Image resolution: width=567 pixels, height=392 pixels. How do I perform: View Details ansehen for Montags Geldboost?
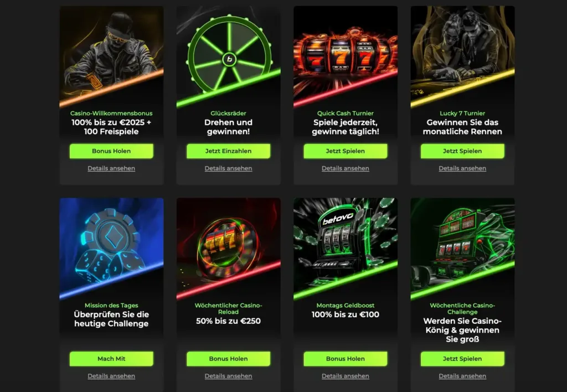tap(346, 376)
